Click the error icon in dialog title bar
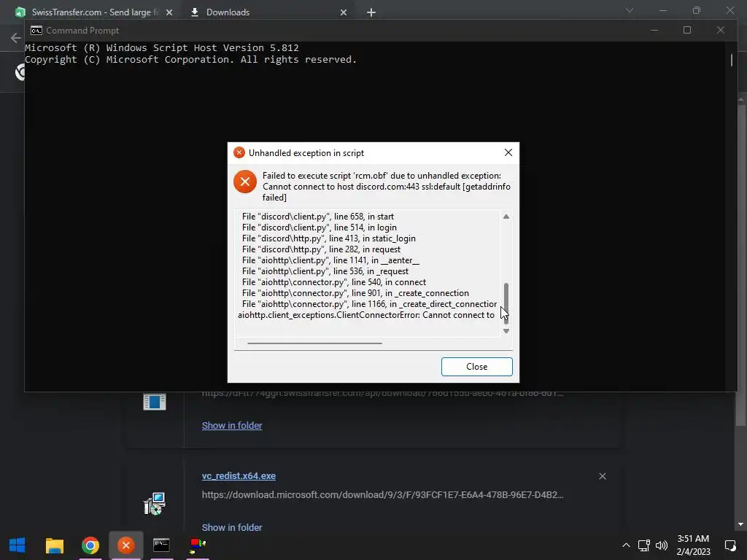 (x=239, y=152)
